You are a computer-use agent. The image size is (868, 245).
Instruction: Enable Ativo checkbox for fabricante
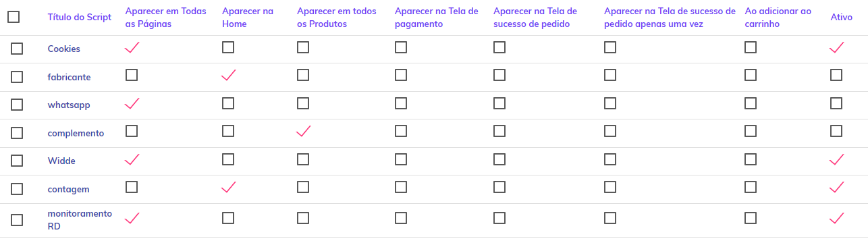[836, 75]
